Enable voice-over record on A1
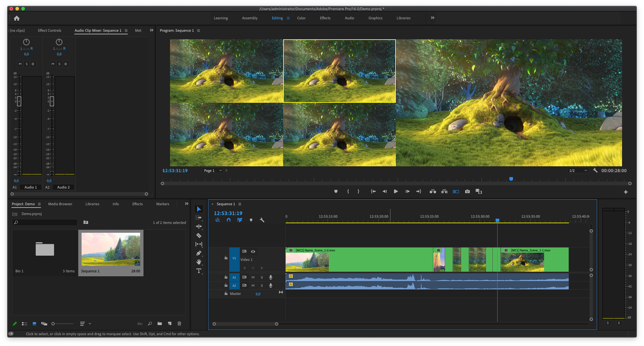Viewport: 644px width, 346px height. click(271, 277)
